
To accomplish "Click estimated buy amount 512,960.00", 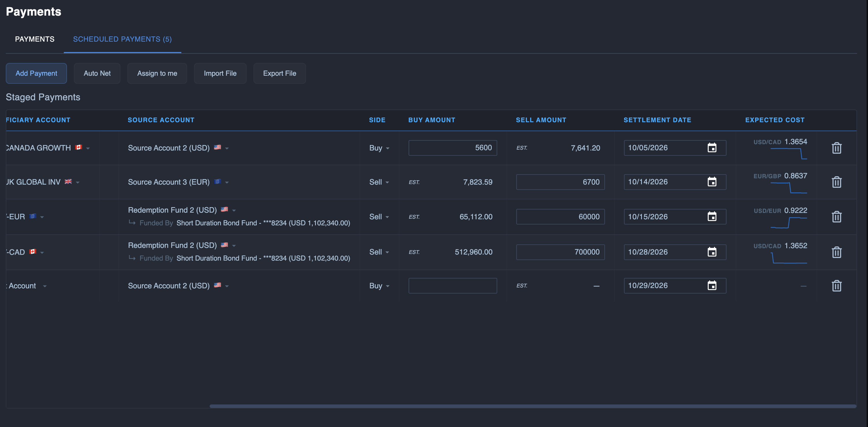I will tap(474, 252).
